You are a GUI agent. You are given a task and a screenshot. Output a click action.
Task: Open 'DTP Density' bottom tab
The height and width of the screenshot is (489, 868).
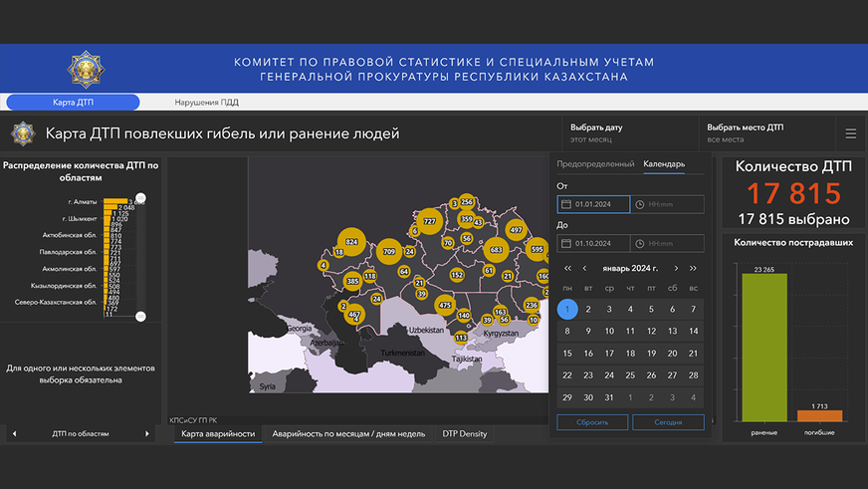tap(465, 433)
